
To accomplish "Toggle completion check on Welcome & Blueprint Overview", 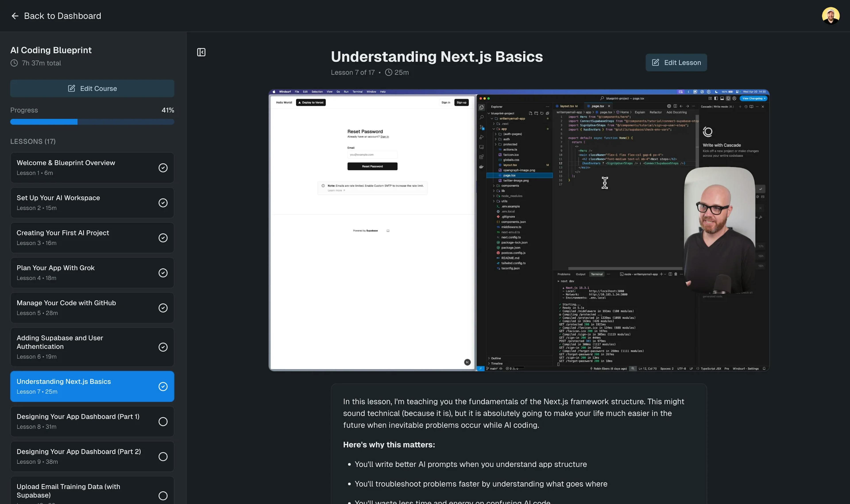I will coord(163,168).
